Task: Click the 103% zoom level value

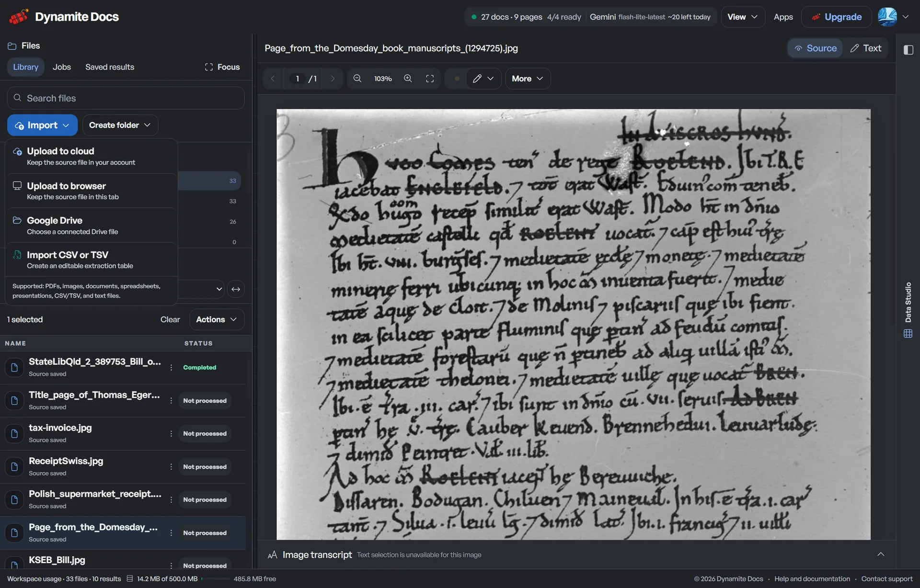Action: [x=383, y=79]
